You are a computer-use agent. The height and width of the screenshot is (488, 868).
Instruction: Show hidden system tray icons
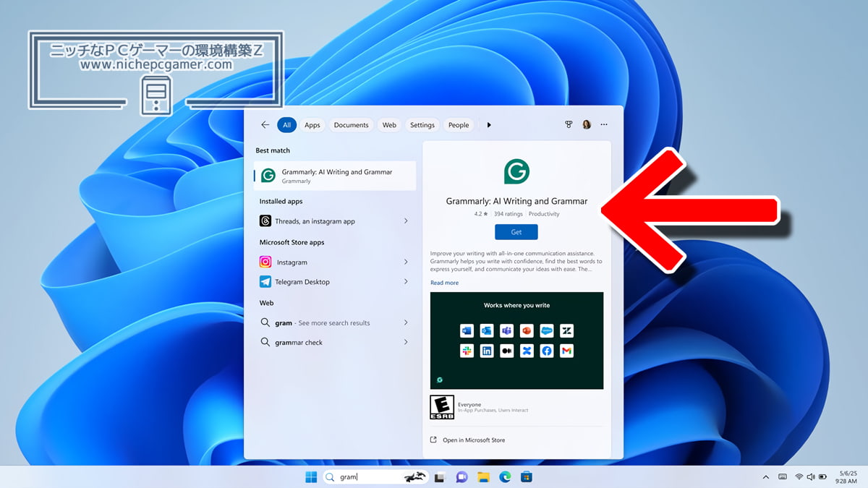[766, 477]
